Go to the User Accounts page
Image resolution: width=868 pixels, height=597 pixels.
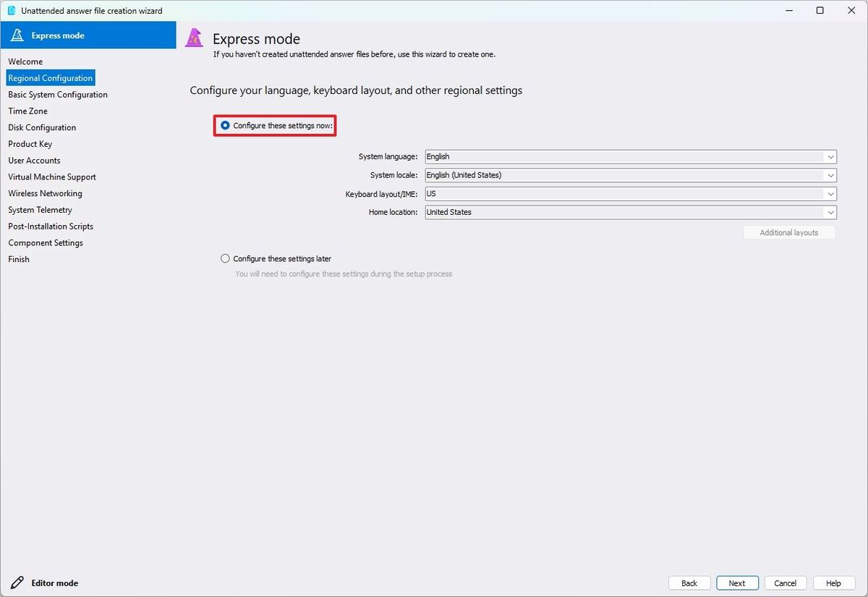click(x=34, y=160)
